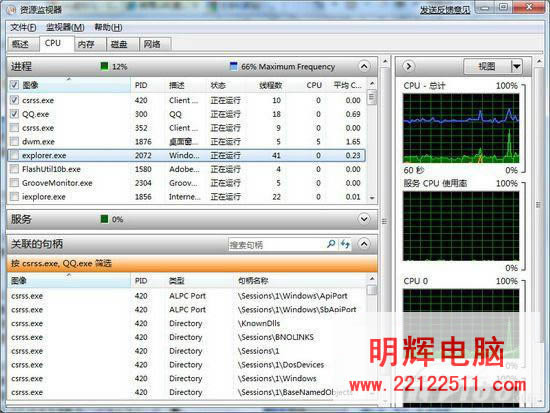
Task: Switch to the 磁盘 tab
Action: tap(122, 44)
